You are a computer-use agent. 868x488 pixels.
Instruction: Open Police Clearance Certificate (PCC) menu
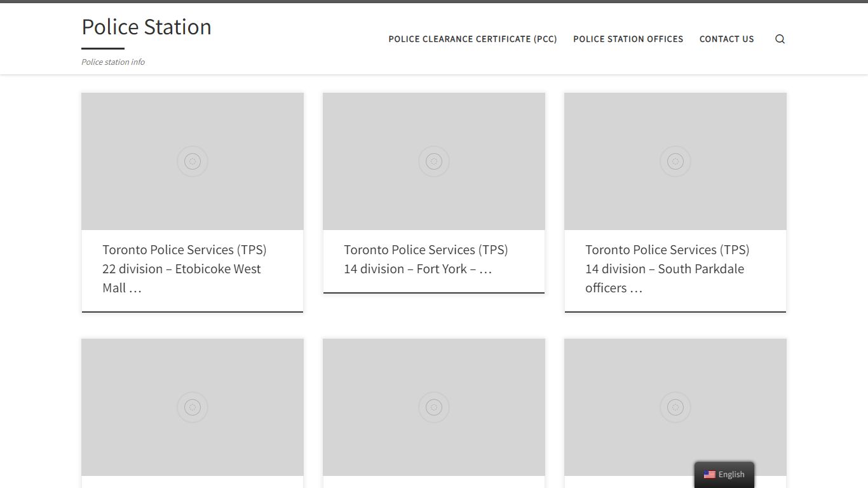click(473, 39)
